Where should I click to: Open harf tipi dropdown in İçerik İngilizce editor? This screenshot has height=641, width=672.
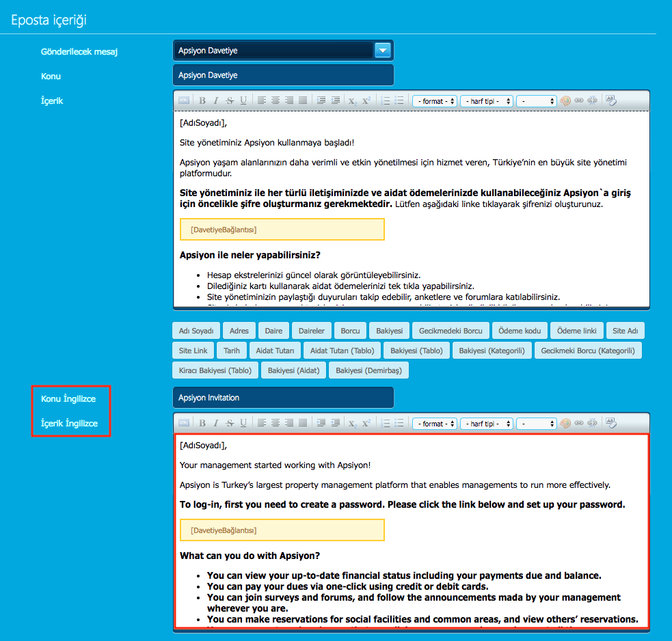pos(487,423)
